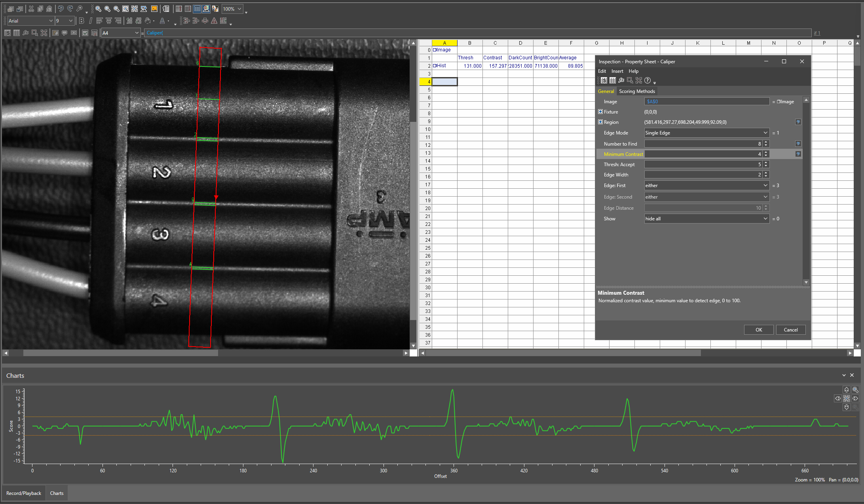Click the Cut scissors icon
This screenshot has height=504, width=864.
31,9
